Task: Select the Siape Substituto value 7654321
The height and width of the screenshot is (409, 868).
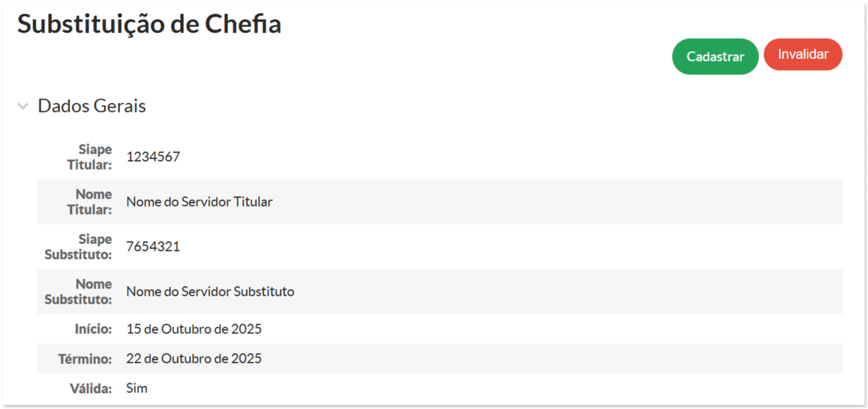Action: tap(153, 247)
